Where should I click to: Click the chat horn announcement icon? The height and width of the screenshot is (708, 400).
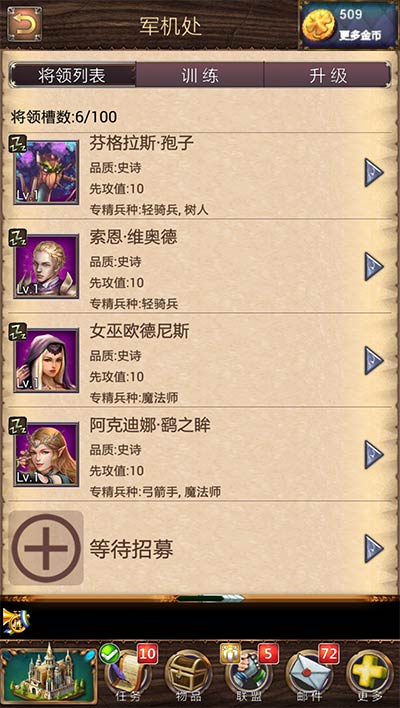16,621
